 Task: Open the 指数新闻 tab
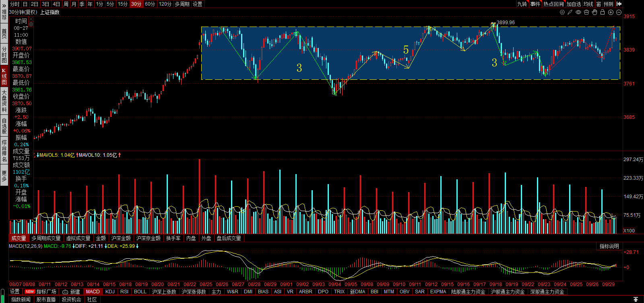click(21, 299)
